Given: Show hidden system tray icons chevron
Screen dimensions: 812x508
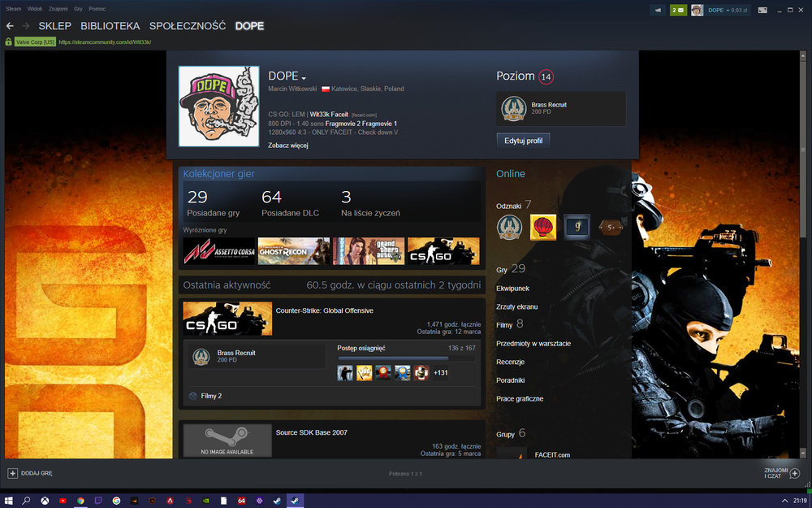Looking at the screenshot, I should click(784, 501).
